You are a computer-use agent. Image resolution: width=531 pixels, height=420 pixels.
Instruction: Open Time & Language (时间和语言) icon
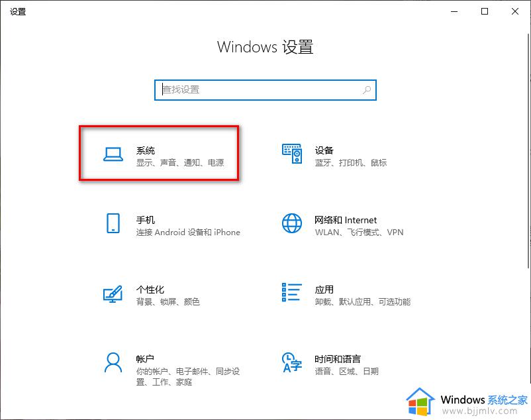click(x=292, y=362)
